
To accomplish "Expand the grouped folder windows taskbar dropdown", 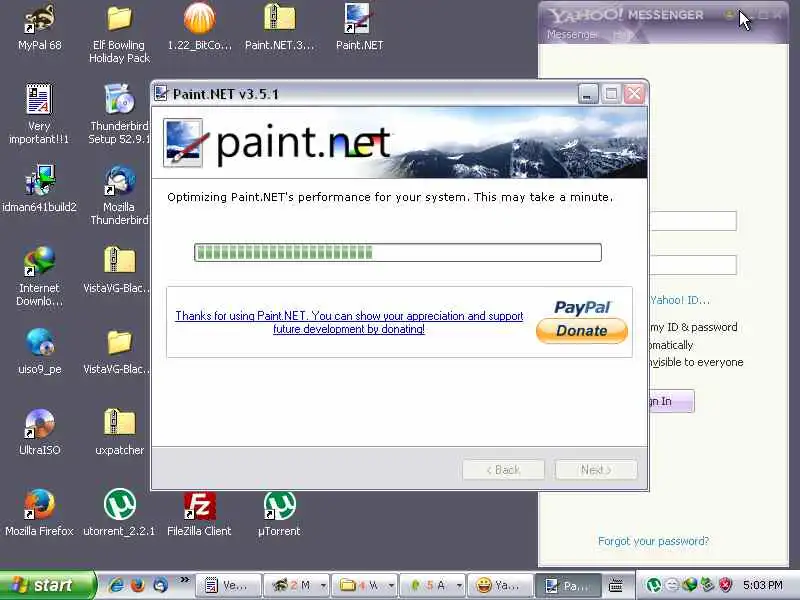I will pos(391,586).
